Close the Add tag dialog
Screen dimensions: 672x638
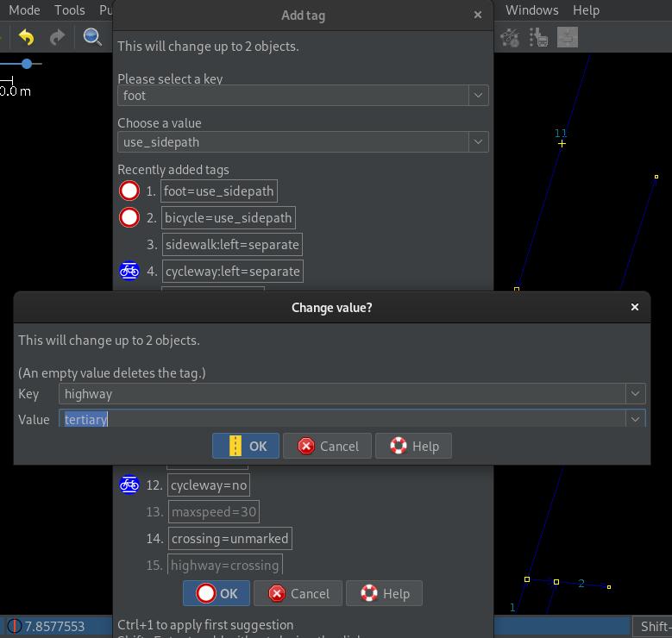point(478,15)
